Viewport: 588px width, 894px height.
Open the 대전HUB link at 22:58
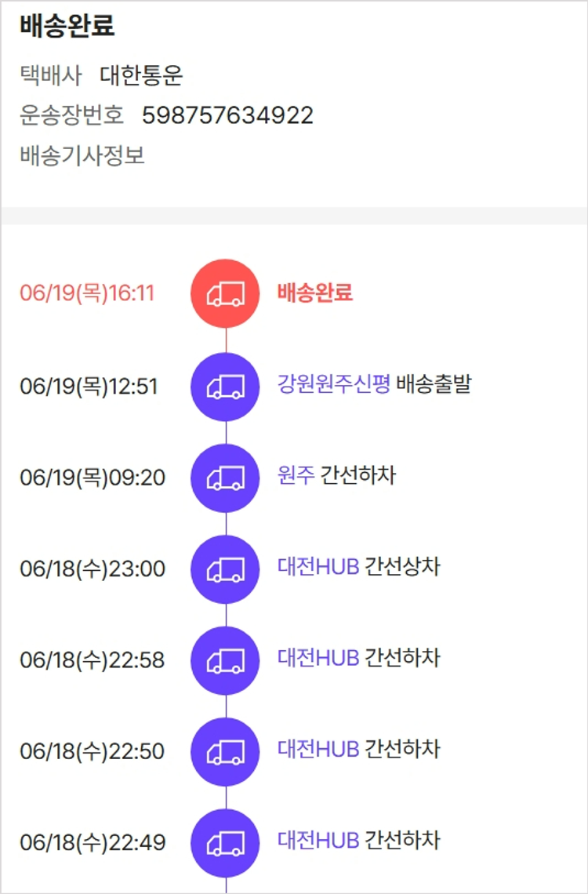pyautogui.click(x=318, y=658)
